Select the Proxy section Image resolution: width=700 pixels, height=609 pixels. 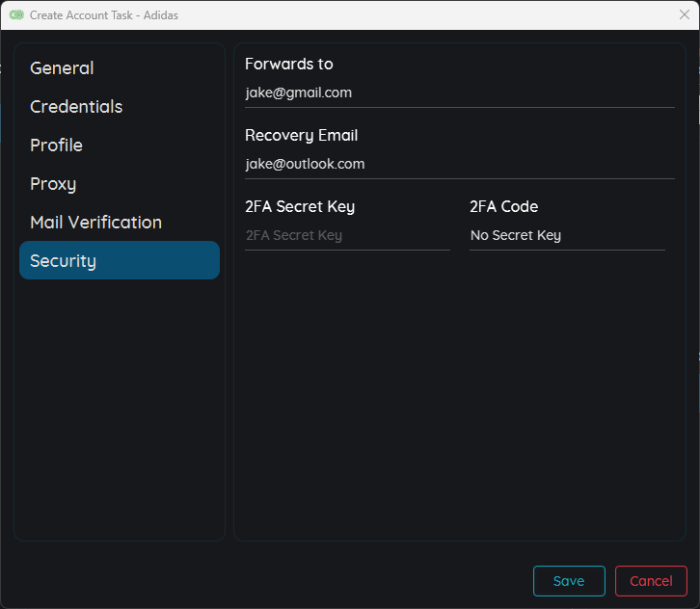click(53, 184)
